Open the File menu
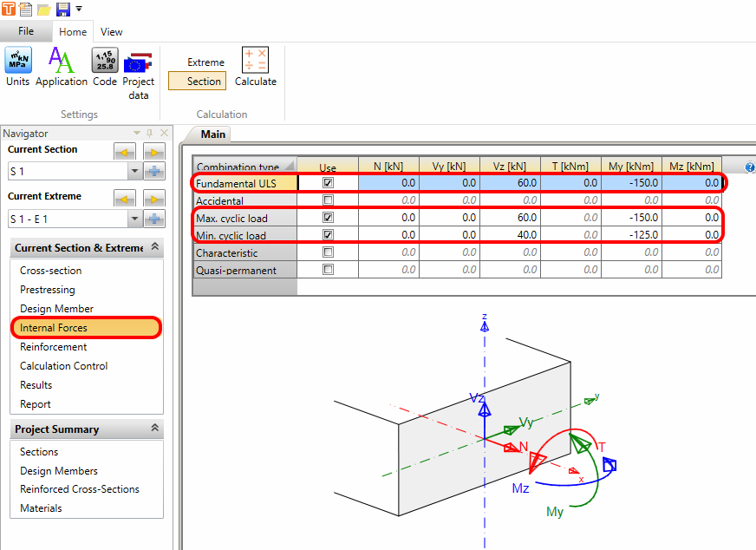 click(25, 31)
